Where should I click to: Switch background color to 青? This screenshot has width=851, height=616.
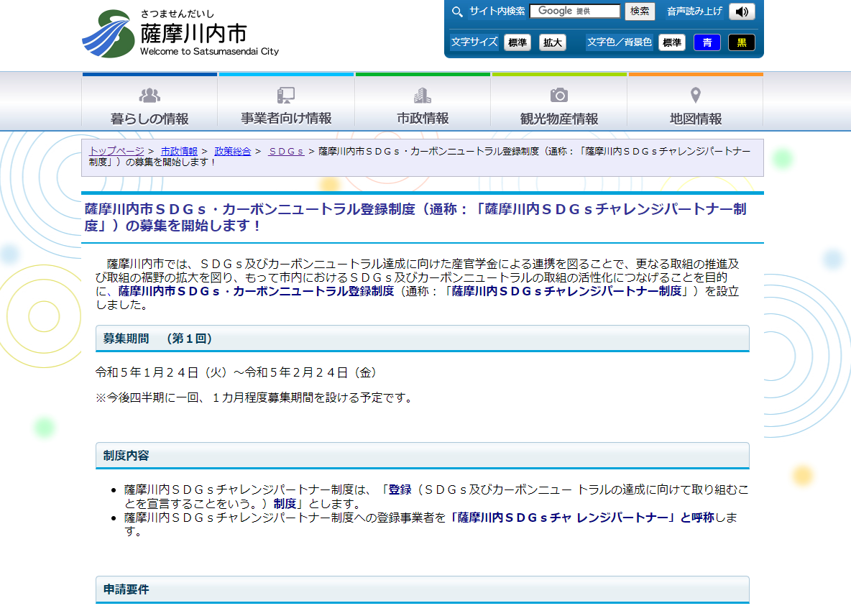(707, 42)
